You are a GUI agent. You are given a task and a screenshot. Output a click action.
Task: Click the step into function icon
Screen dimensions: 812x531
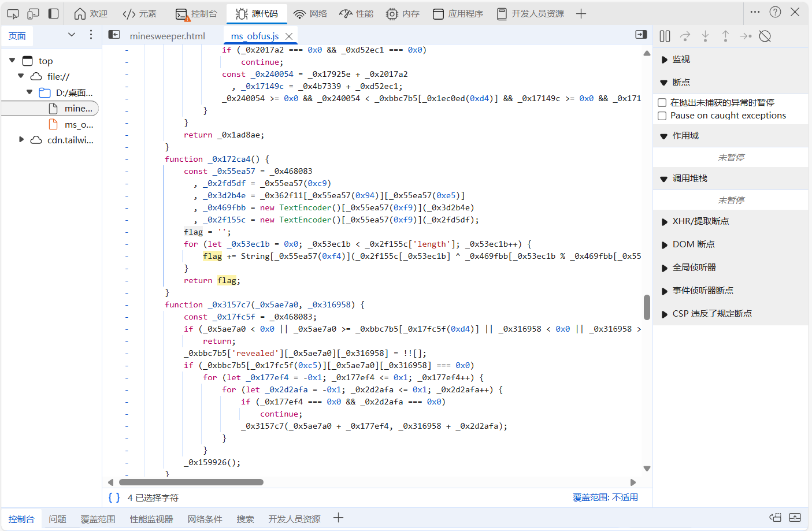705,36
